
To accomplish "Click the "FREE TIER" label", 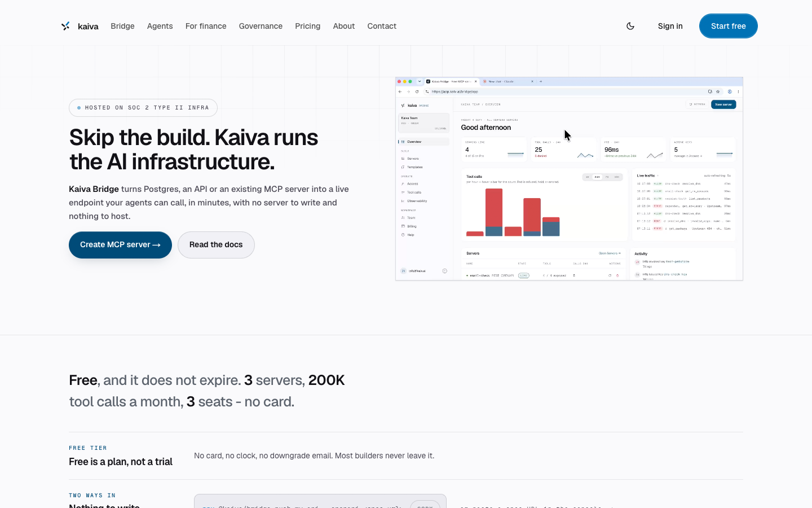I will click(88, 448).
